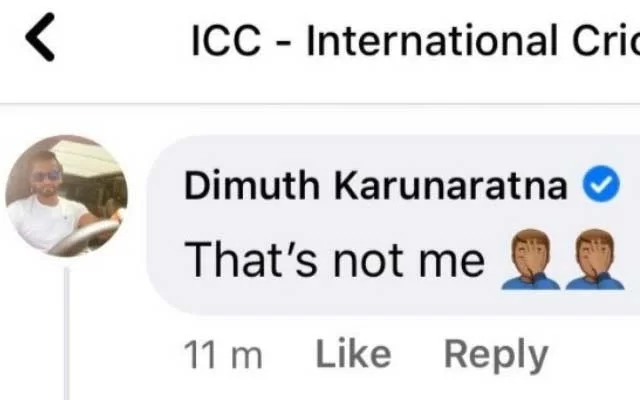Tap the grey comment bubble background
The width and height of the screenshot is (640, 400).
pos(393,225)
